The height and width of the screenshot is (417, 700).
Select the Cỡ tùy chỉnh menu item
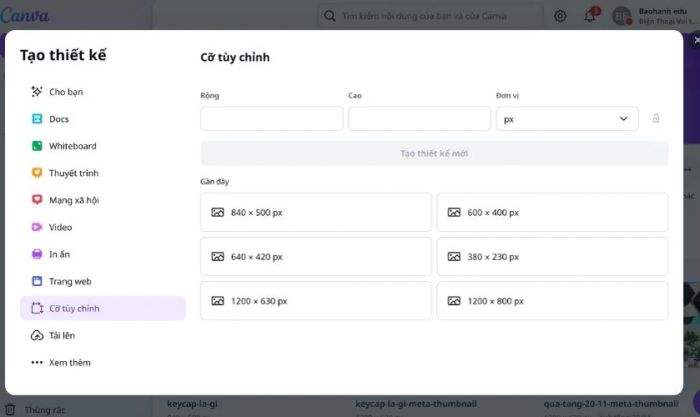pos(102,308)
